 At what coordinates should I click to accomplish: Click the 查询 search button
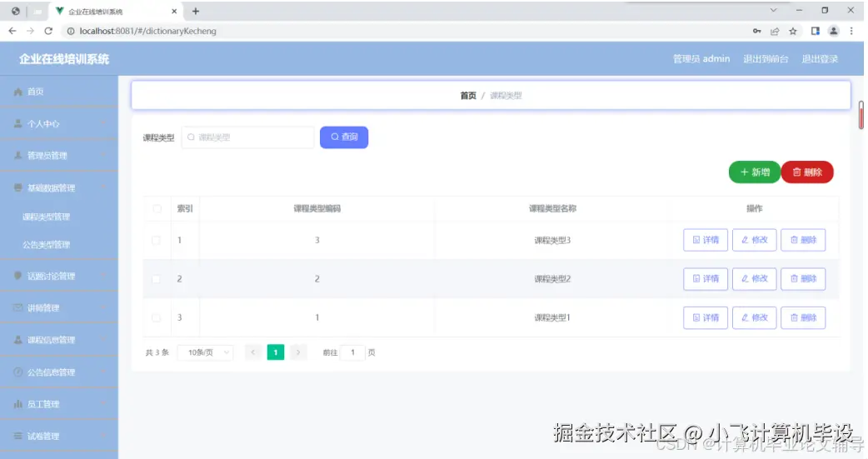click(344, 137)
